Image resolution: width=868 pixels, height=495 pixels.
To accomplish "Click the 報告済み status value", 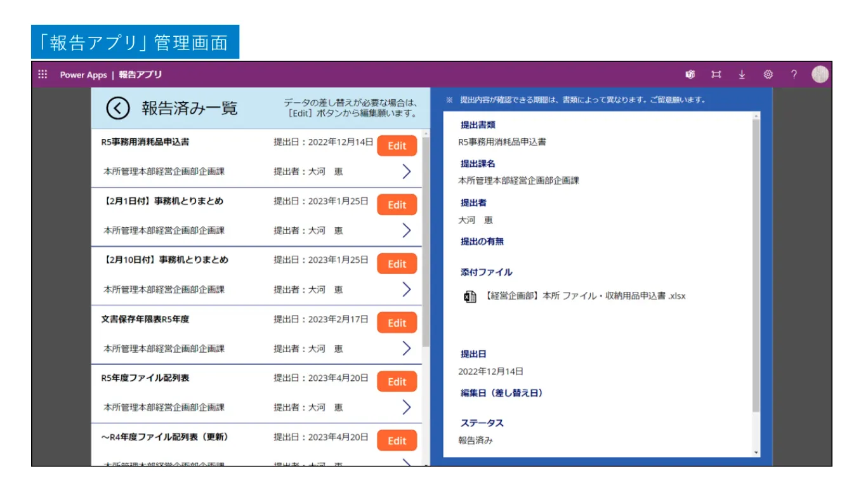I will 476,440.
